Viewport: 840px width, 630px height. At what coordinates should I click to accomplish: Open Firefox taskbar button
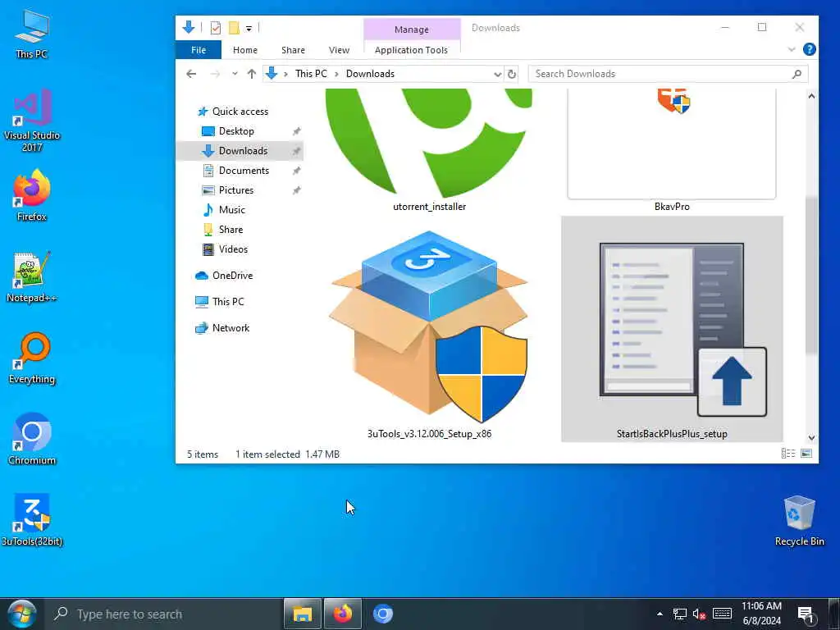click(343, 614)
